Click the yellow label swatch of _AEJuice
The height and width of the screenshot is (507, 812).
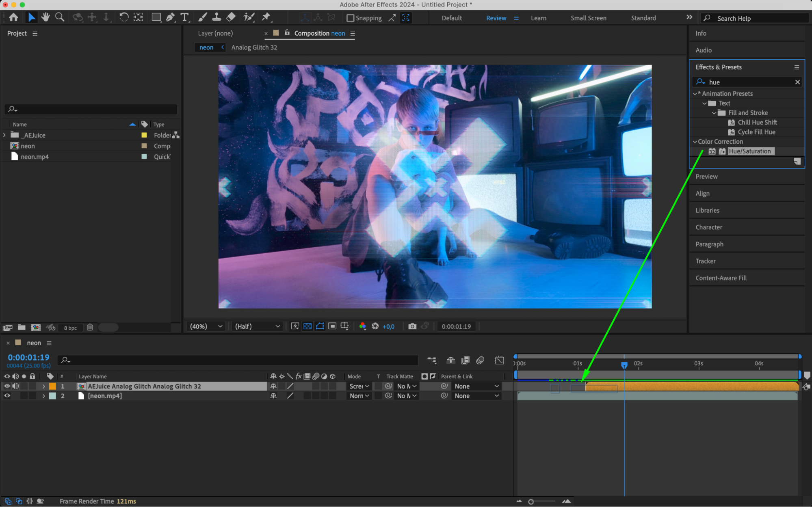144,135
